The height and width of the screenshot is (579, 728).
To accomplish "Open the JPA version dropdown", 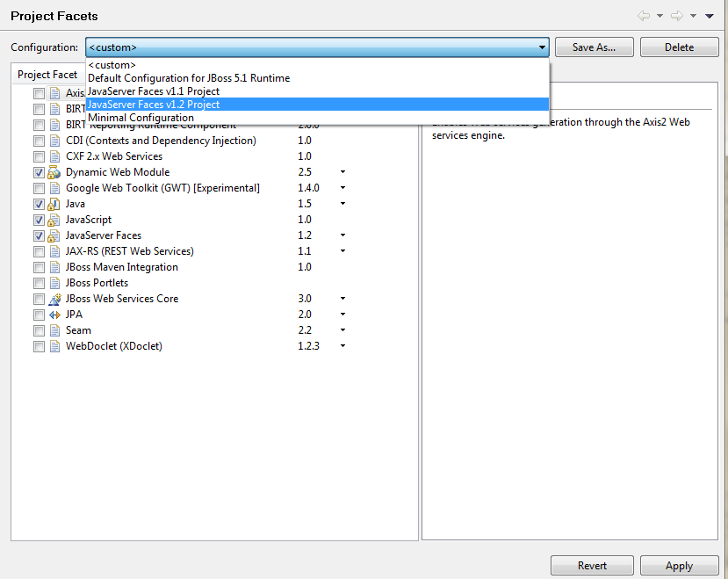I will point(342,315).
